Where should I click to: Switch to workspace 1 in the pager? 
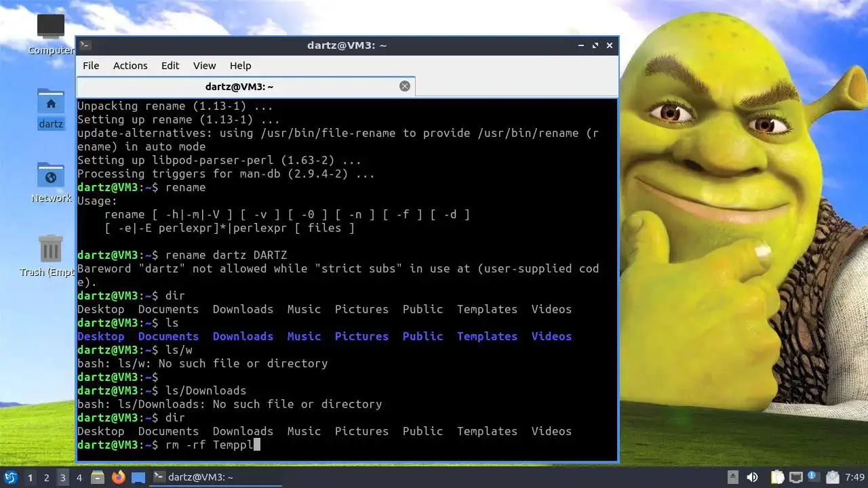pos(30,478)
